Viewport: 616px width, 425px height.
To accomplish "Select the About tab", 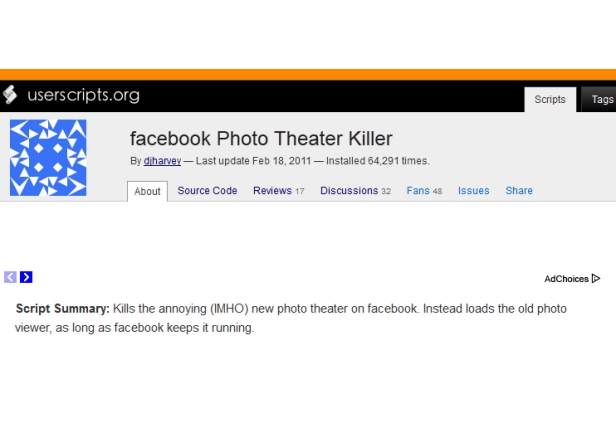I will click(x=147, y=191).
